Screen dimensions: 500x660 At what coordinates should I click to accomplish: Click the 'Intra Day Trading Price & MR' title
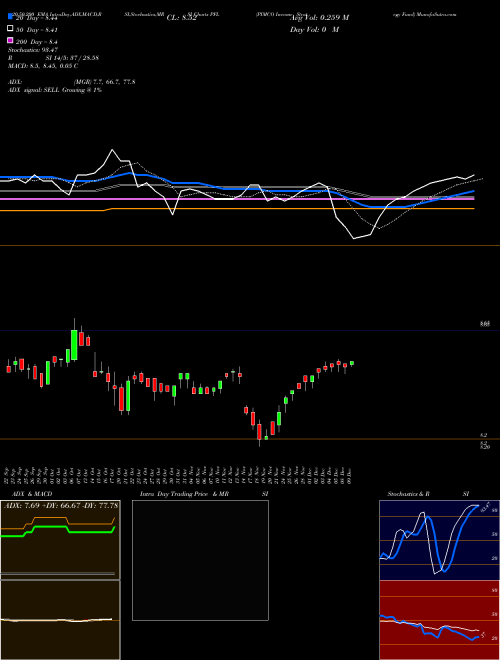point(184,494)
